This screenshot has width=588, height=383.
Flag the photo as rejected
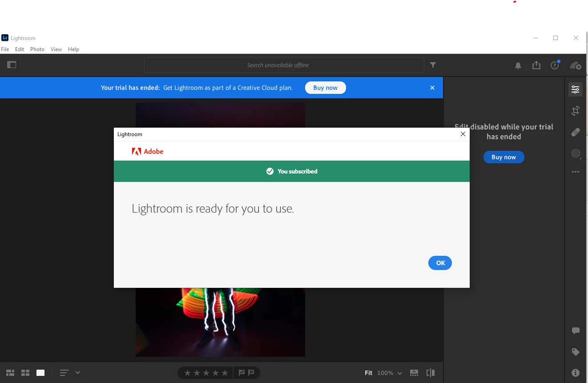coord(251,373)
